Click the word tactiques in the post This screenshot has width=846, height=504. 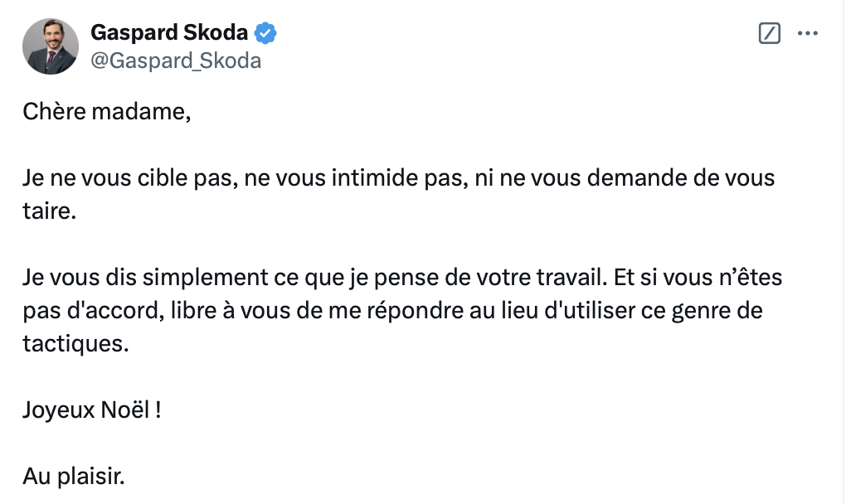(x=75, y=344)
